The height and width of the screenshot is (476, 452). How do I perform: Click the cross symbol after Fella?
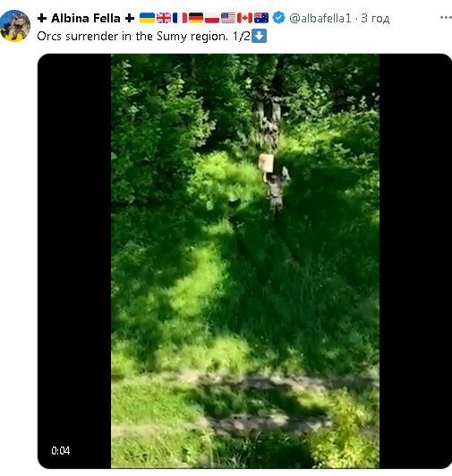(x=130, y=18)
